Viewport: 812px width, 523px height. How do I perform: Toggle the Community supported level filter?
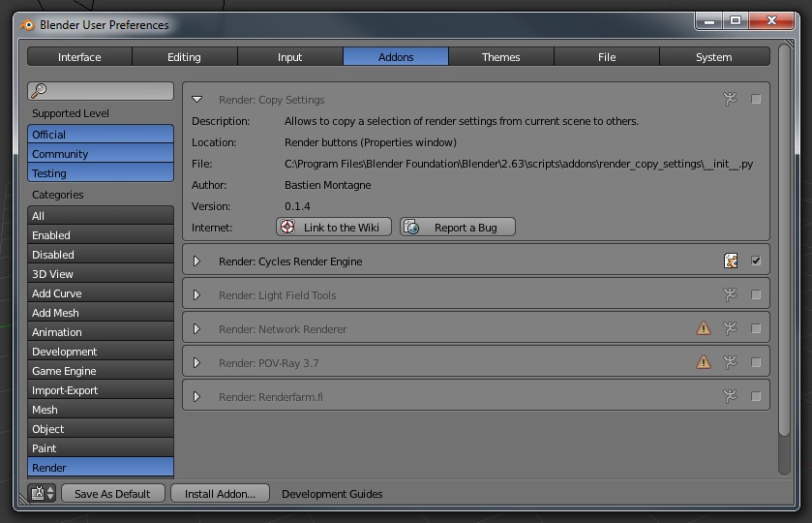(x=101, y=153)
